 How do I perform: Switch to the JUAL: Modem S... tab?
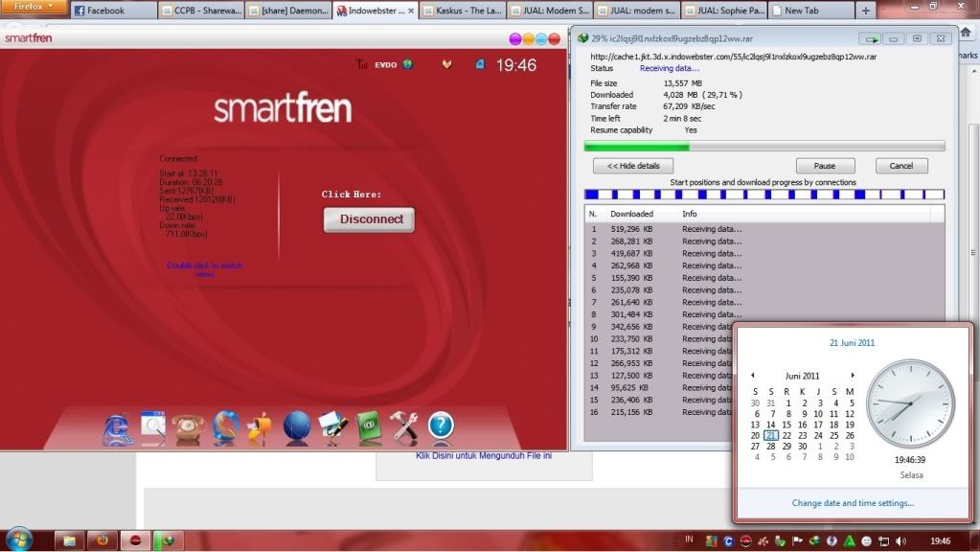[549, 11]
